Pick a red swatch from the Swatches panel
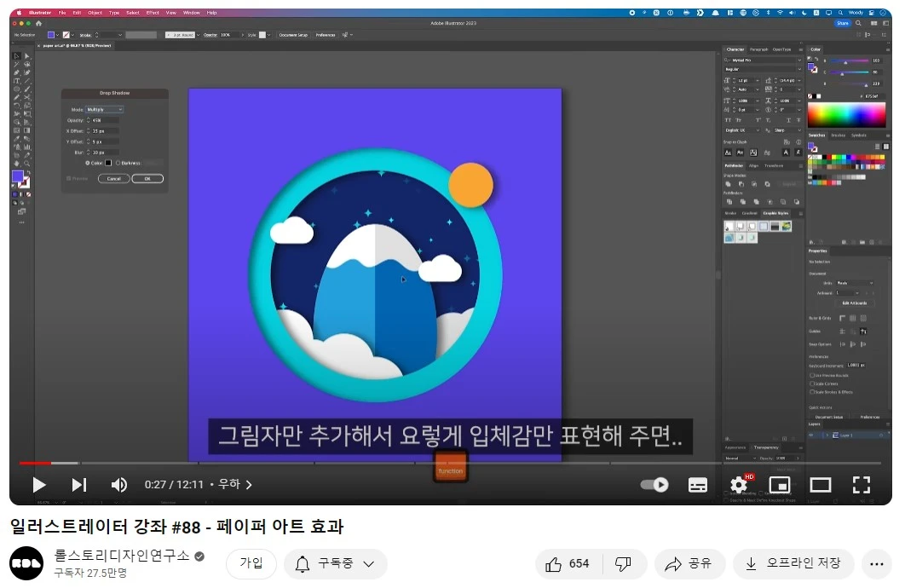905x588 pixels. coord(829,157)
